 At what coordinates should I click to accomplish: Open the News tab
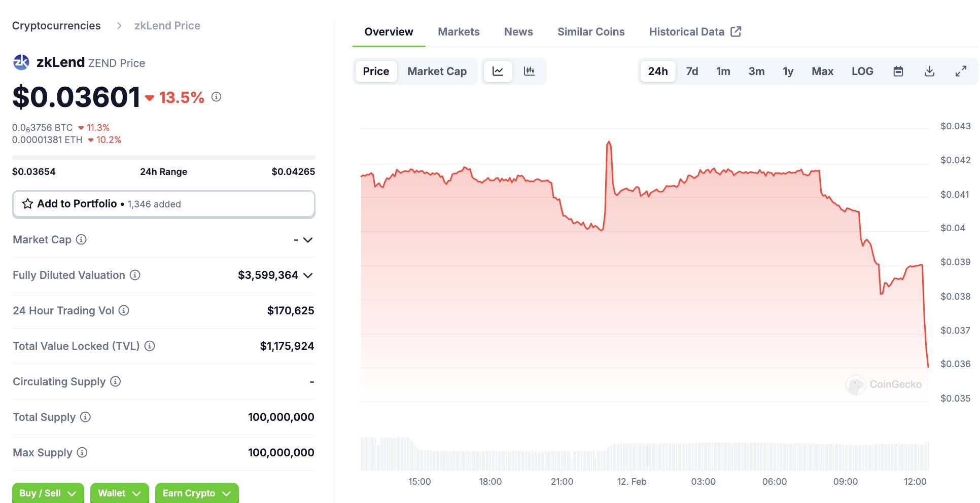pos(518,32)
